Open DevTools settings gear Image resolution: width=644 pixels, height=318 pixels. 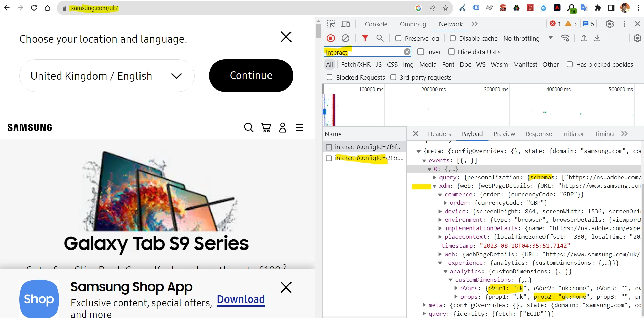(610, 24)
